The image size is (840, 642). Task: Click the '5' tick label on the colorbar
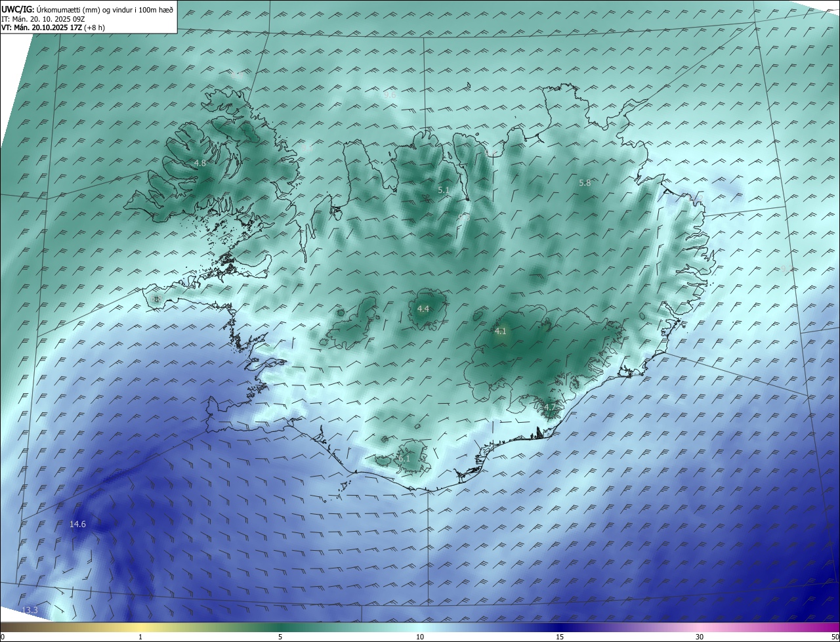(280, 637)
